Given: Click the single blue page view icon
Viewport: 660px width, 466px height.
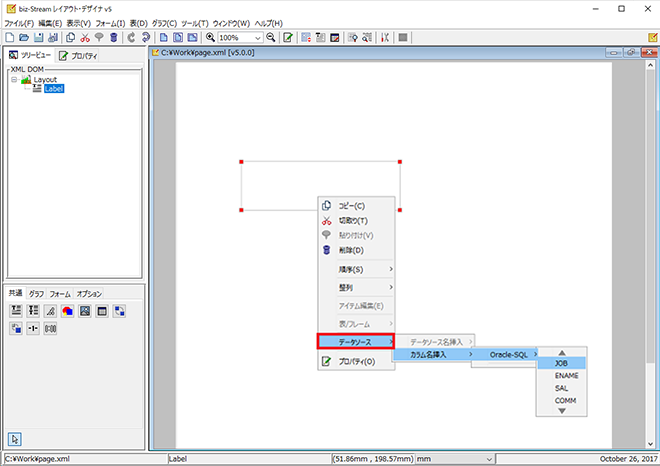Looking at the screenshot, I should pyautogui.click(x=164, y=37).
